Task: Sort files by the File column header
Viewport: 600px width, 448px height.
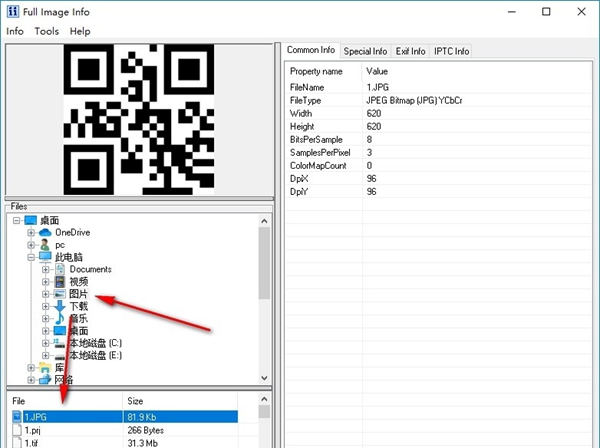Action: (65, 401)
